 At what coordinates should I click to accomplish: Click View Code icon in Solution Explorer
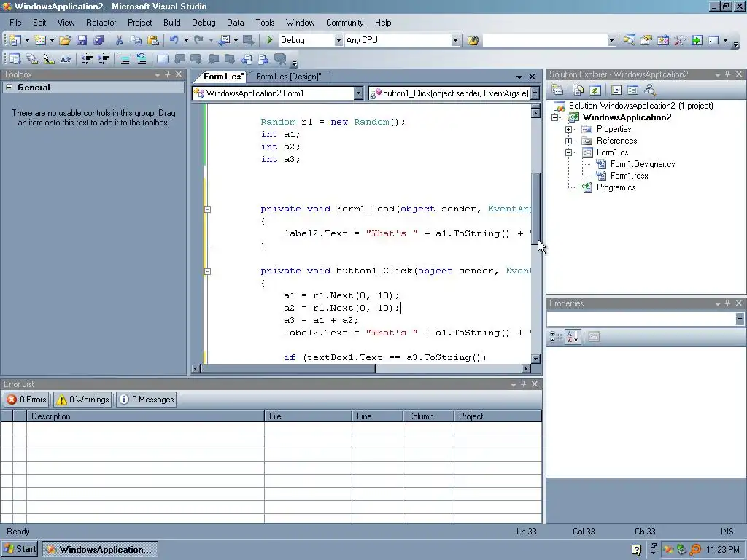pyautogui.click(x=616, y=90)
